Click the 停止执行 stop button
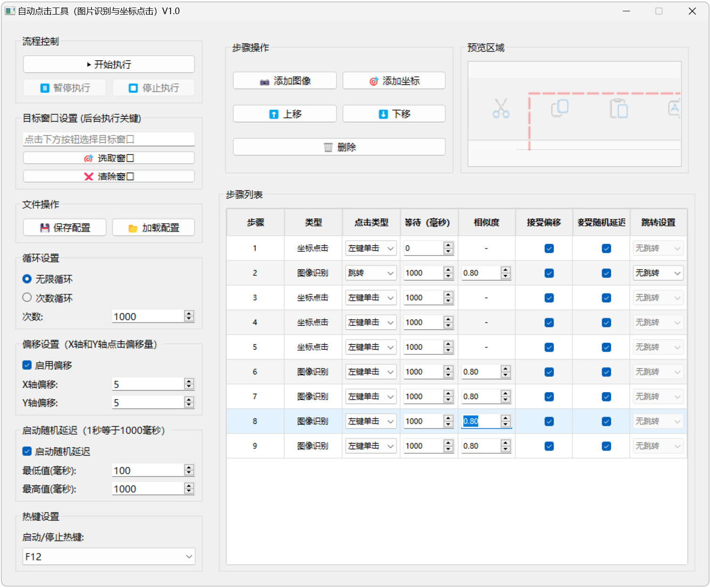Image resolution: width=710 pixels, height=588 pixels. point(154,88)
